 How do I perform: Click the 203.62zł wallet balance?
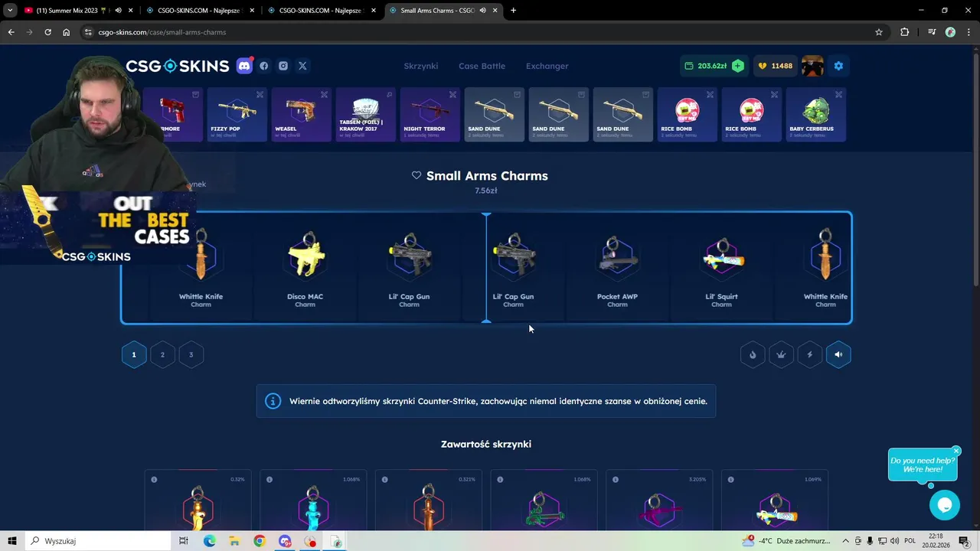(x=705, y=66)
